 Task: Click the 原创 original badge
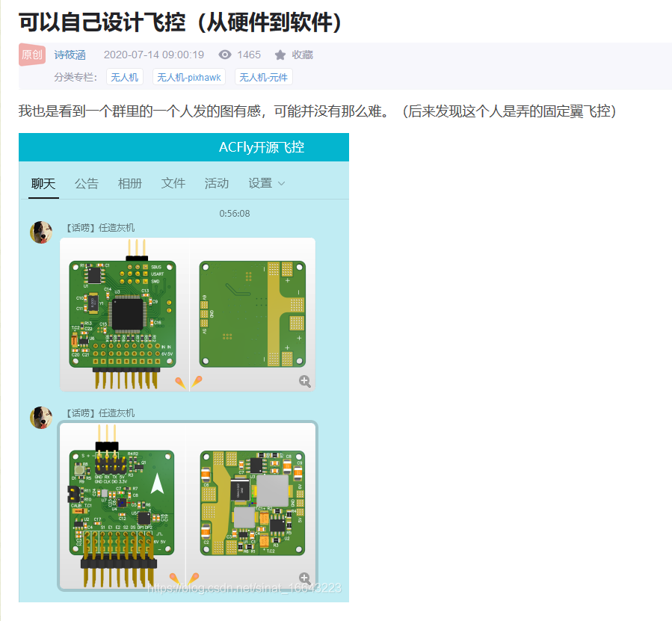pyautogui.click(x=32, y=55)
